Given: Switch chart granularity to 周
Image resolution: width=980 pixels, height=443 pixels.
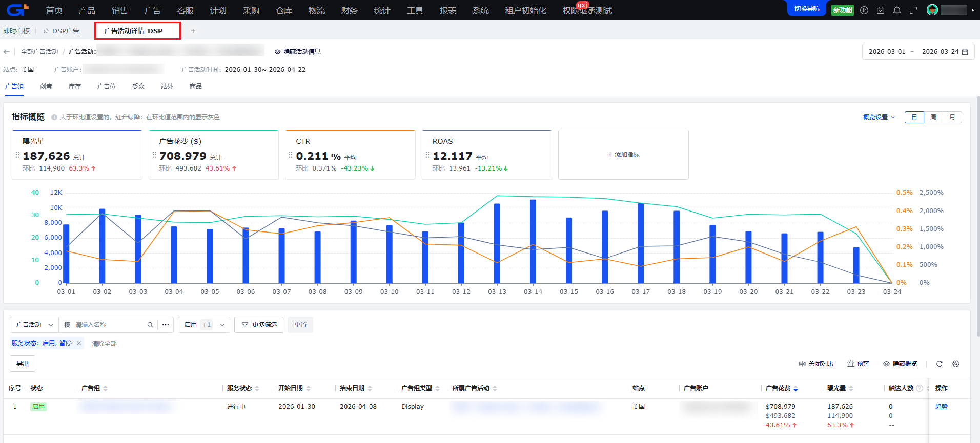Looking at the screenshot, I should [933, 117].
